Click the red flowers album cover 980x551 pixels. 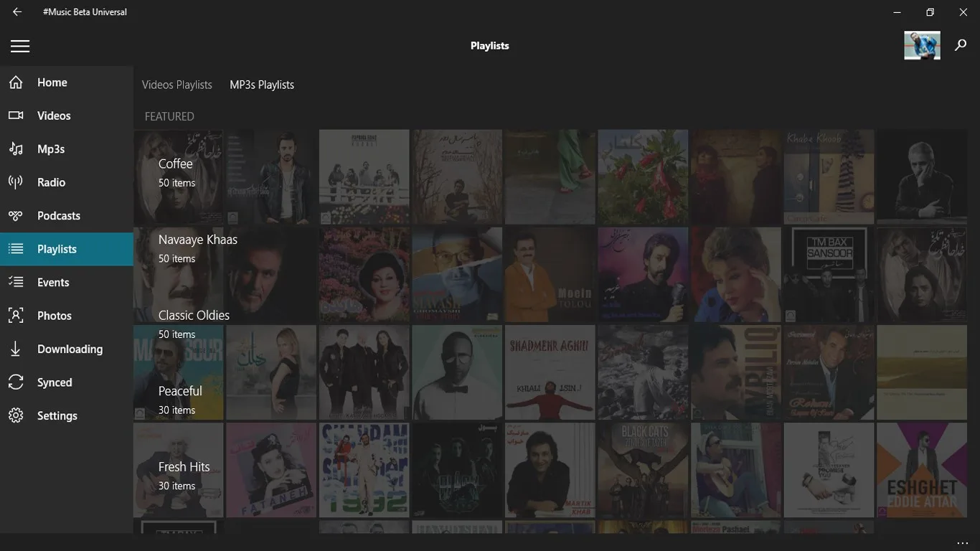643,176
